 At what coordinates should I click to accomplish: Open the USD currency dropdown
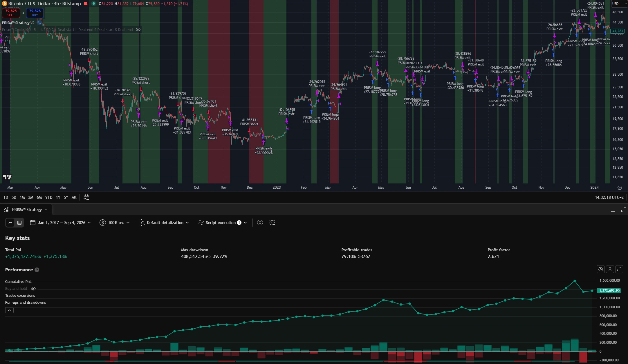[619, 4]
